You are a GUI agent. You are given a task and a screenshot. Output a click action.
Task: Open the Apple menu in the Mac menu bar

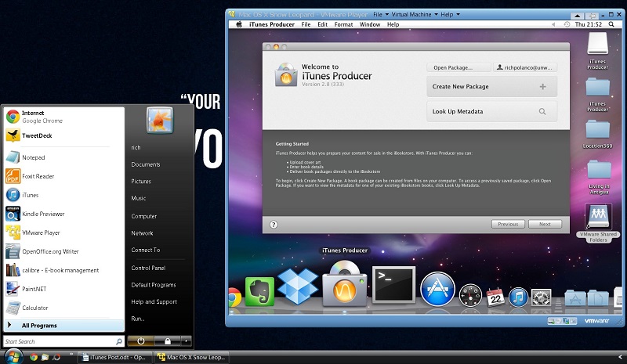click(239, 24)
